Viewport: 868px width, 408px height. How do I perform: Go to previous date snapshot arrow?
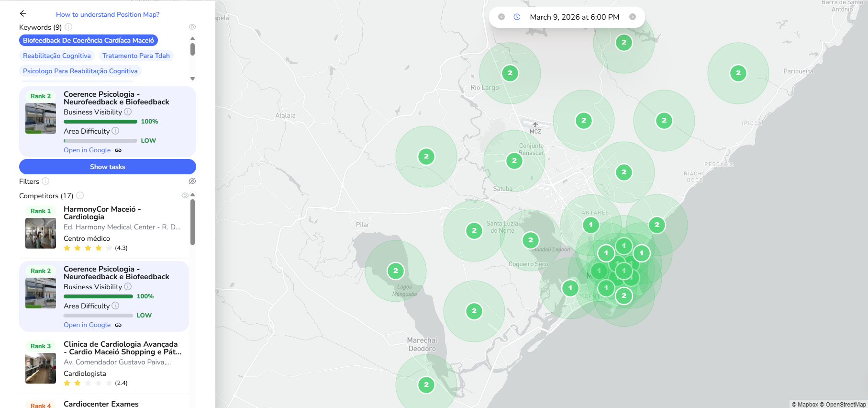tap(501, 17)
